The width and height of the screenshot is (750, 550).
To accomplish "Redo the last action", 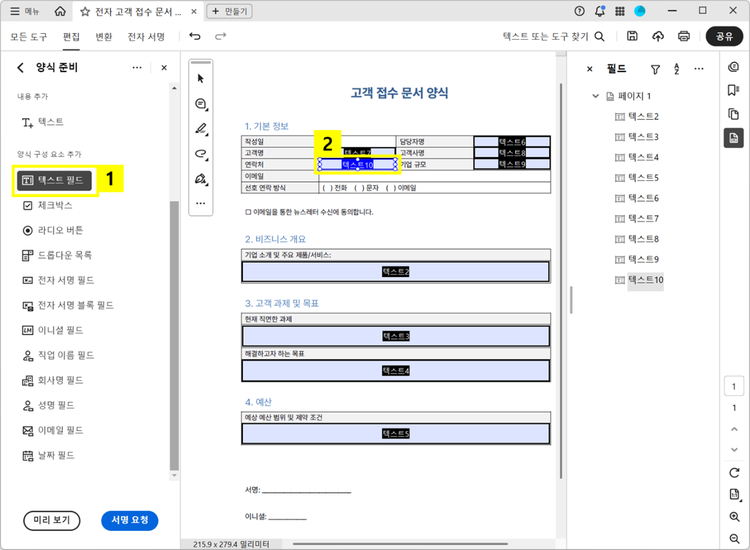I will point(221,36).
